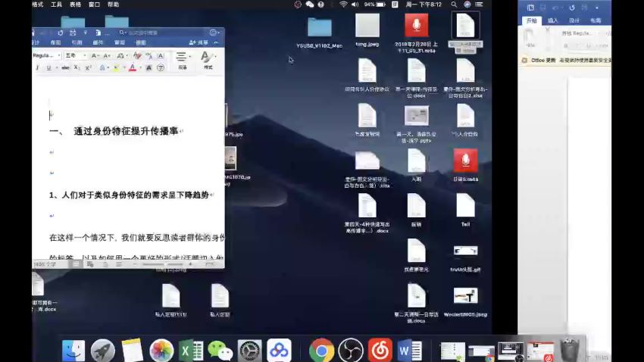Click the zoom slider in Word status bar
The height and width of the screenshot is (362, 644).
162,264
